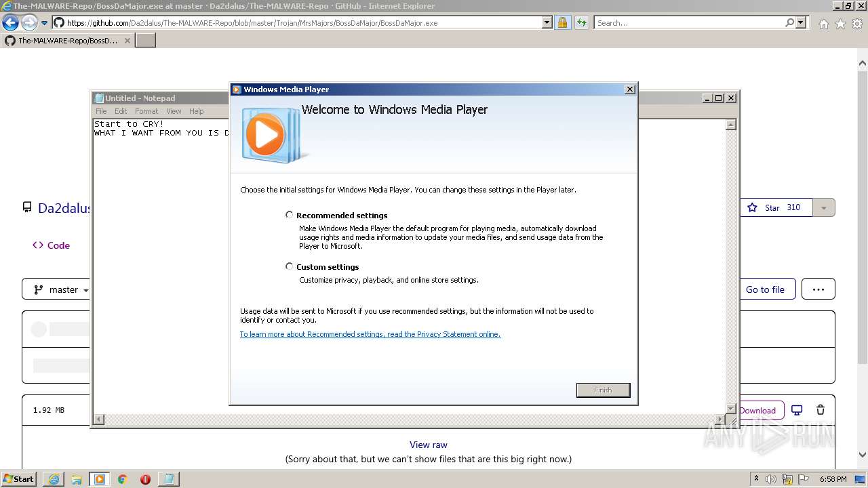Open the Code tab on GitHub
The height and width of the screenshot is (488, 868).
(52, 245)
